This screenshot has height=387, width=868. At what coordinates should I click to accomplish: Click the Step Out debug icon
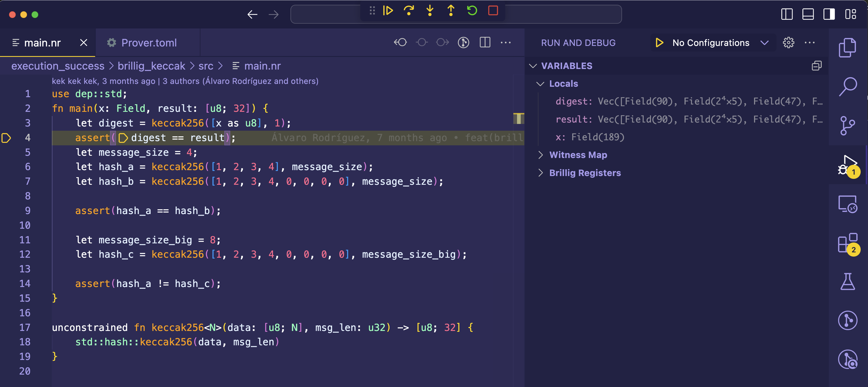(x=451, y=11)
